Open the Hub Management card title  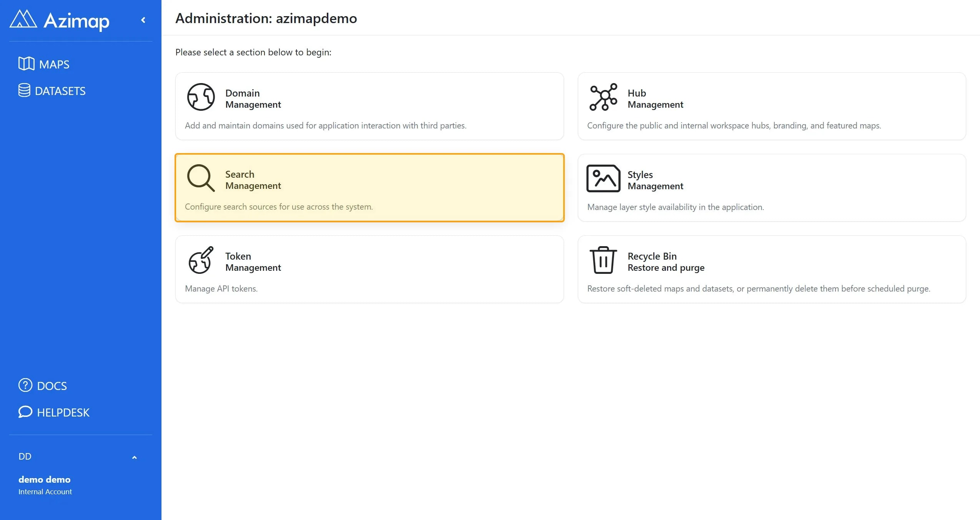[x=655, y=99]
